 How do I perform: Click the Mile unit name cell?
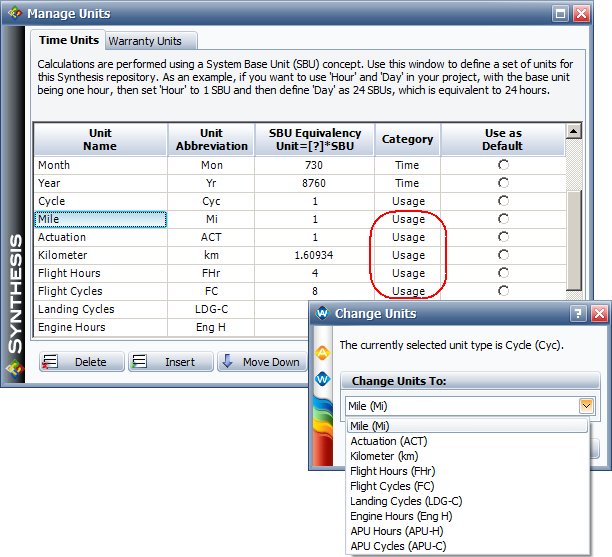[x=99, y=219]
